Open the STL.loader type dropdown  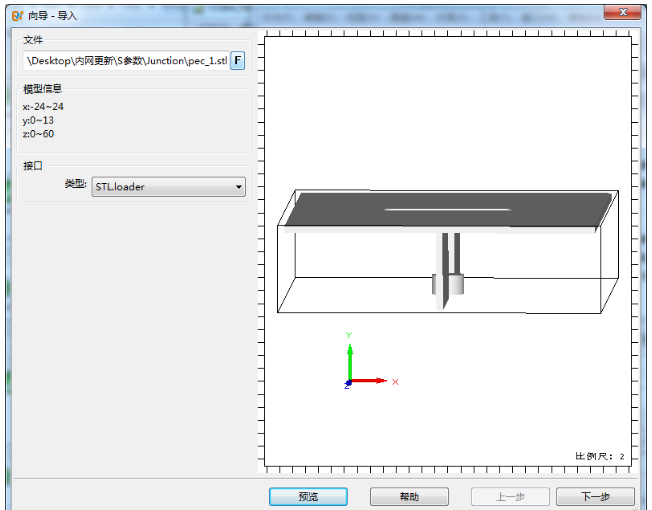coord(167,187)
